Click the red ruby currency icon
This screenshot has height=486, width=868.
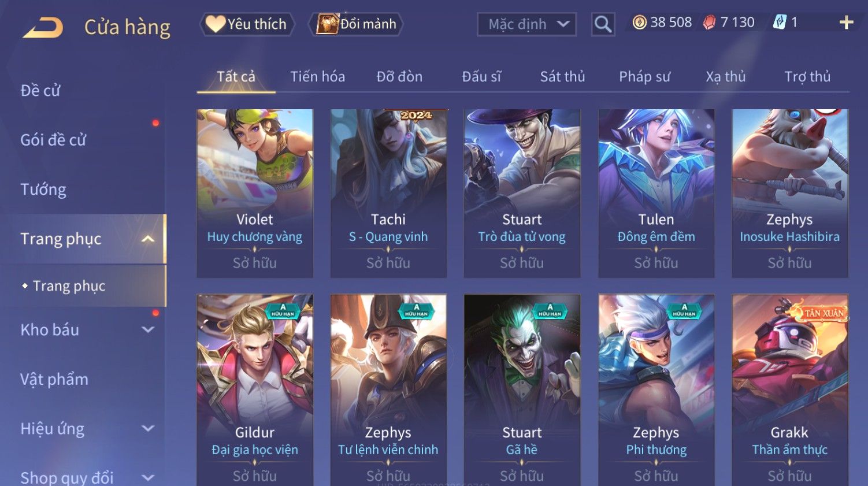tap(709, 23)
